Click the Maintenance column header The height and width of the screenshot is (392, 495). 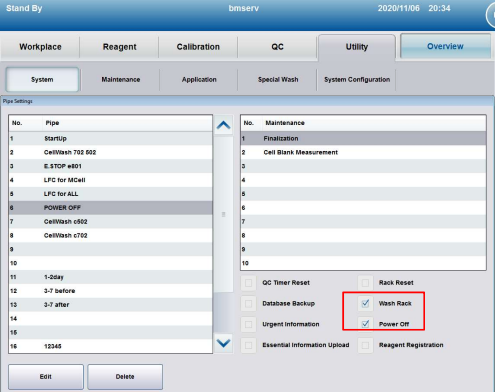(x=374, y=123)
